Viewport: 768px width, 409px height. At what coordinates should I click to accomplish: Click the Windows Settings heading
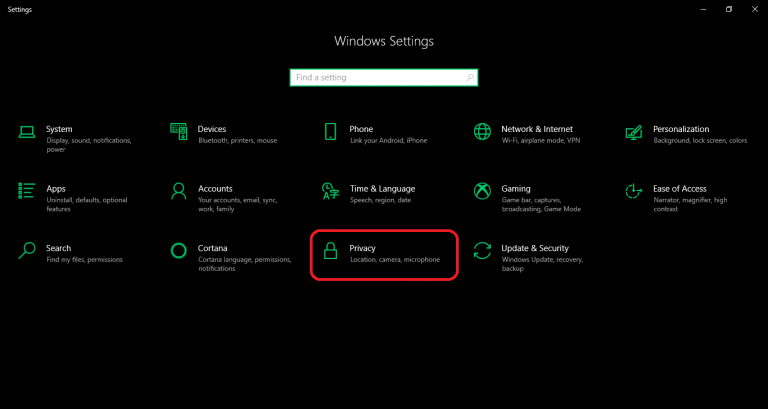pyautogui.click(x=384, y=41)
